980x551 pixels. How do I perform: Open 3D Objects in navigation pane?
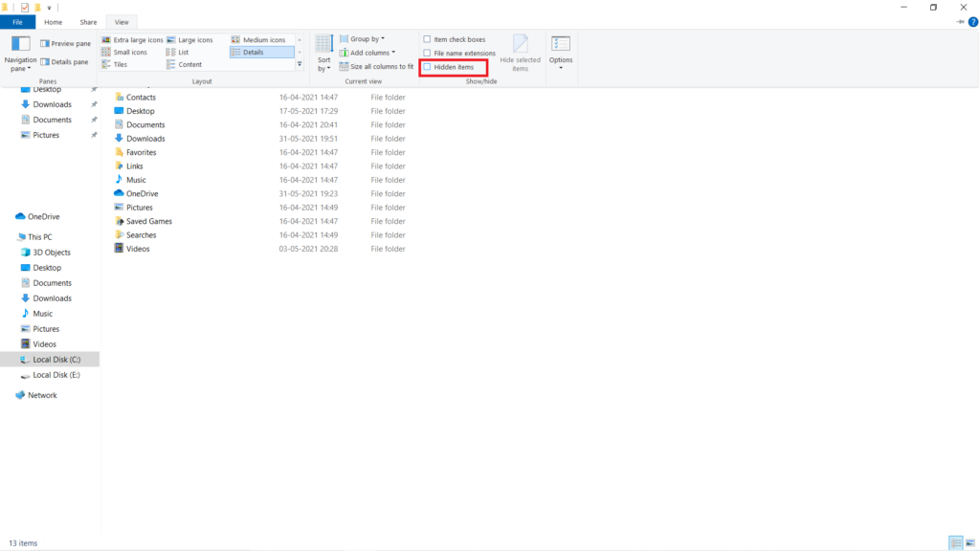coord(52,253)
